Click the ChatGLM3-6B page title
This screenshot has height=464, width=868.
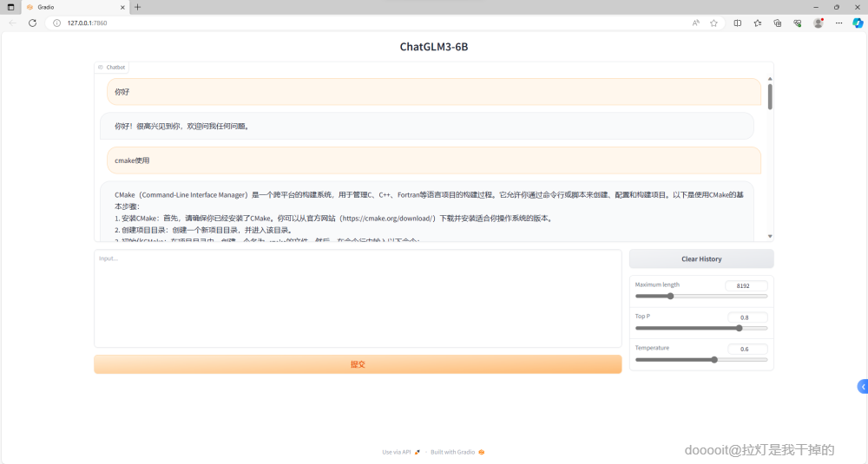tap(434, 47)
